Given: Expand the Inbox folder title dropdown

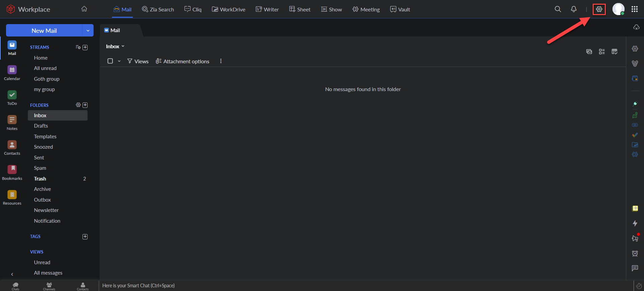Looking at the screenshot, I should pyautogui.click(x=115, y=47).
